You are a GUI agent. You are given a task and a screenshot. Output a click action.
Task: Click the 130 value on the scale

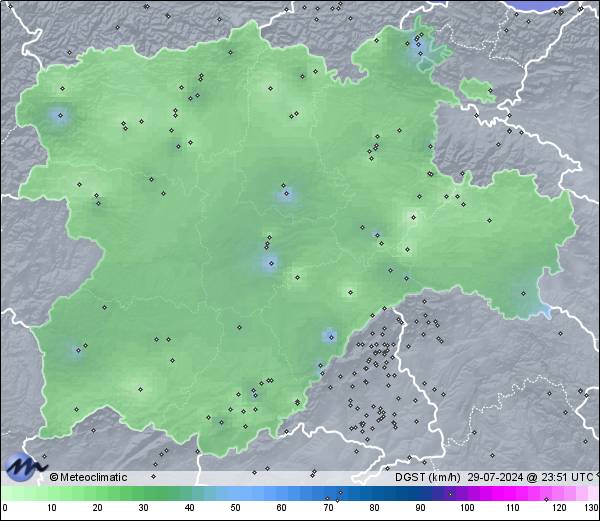tap(591, 508)
